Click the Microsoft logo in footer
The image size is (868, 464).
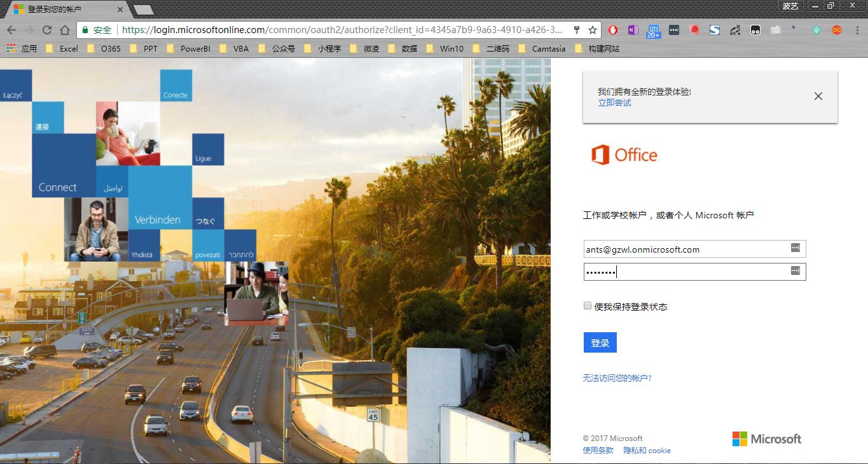[767, 439]
